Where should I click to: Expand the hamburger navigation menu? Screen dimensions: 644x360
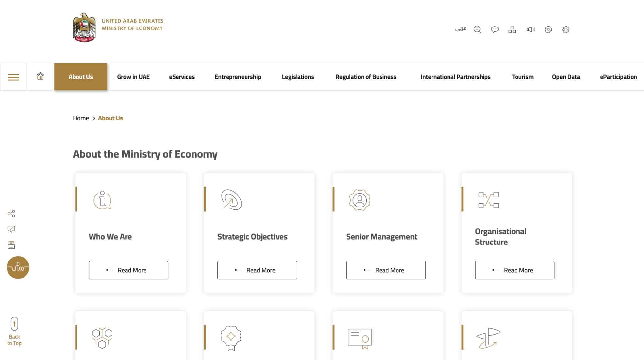(x=13, y=76)
